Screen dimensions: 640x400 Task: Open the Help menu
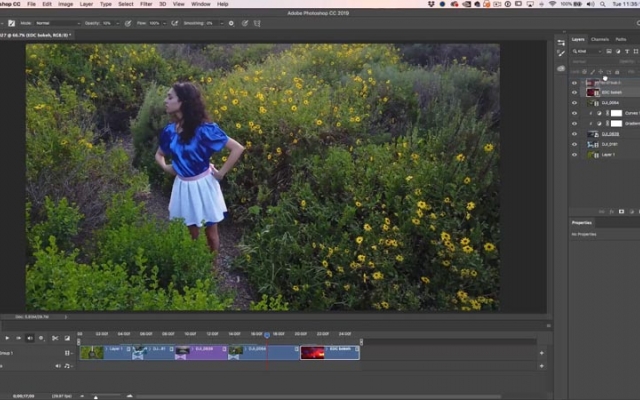coord(222,4)
